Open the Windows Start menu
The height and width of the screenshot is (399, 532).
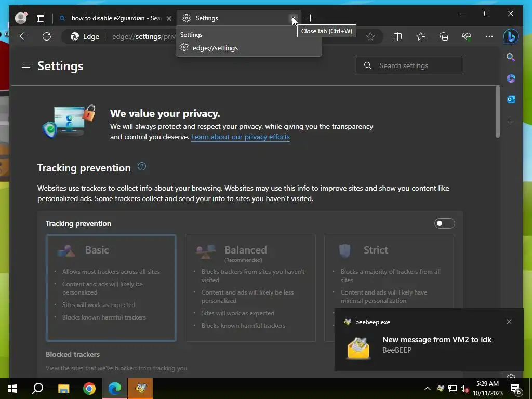[x=12, y=389]
